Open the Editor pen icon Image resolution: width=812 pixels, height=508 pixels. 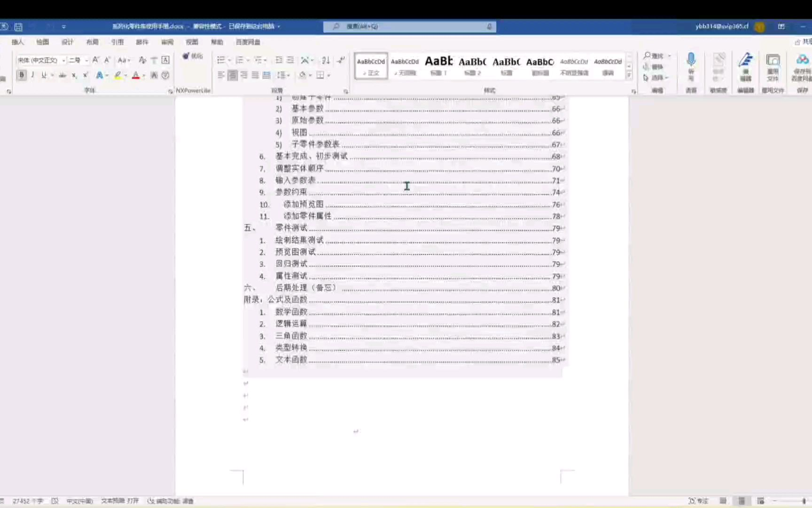pyautogui.click(x=745, y=61)
